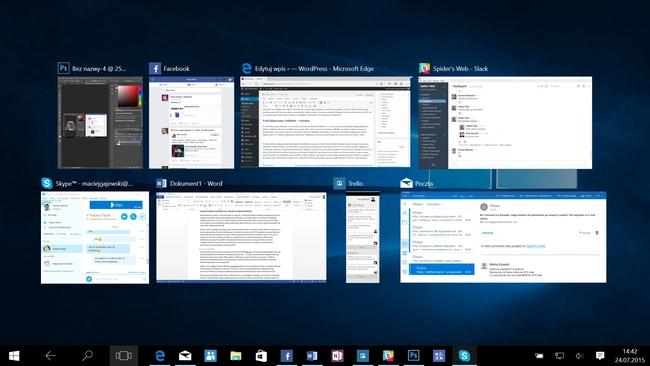650x366 pixels.
Task: Open the Spider's Web Slack window thumbnail
Action: click(x=505, y=122)
